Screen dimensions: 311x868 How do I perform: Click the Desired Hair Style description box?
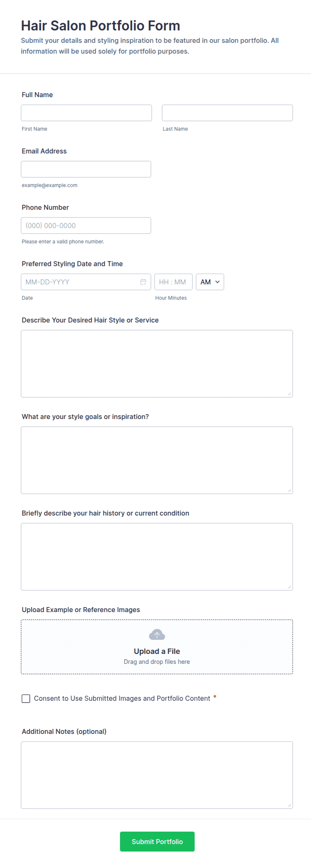pyautogui.click(x=157, y=364)
